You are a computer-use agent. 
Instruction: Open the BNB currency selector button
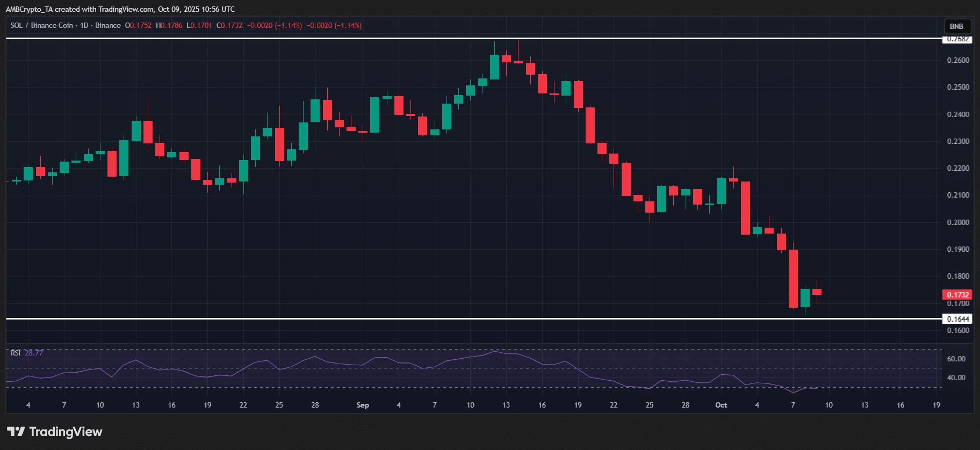pos(956,26)
